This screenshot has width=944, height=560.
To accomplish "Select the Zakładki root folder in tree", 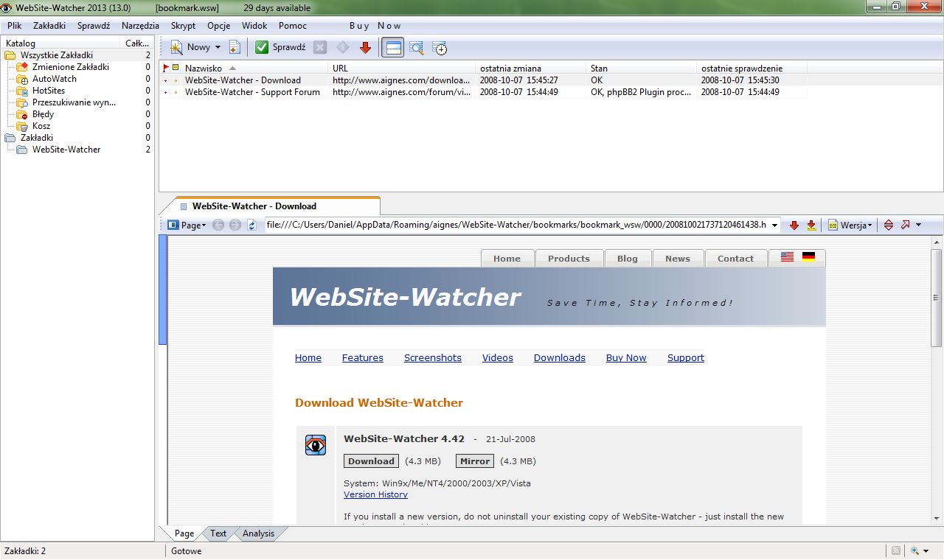I will [37, 138].
